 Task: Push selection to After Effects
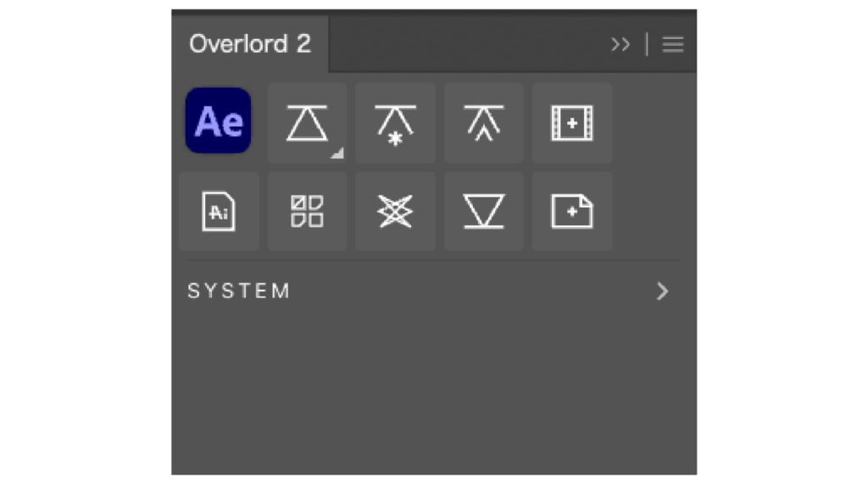coord(306,123)
